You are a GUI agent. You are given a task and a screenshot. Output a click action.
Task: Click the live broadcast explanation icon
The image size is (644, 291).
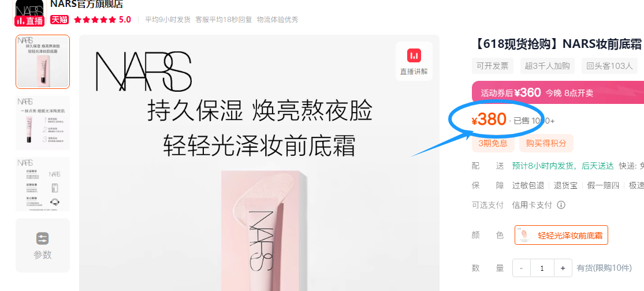tap(414, 55)
